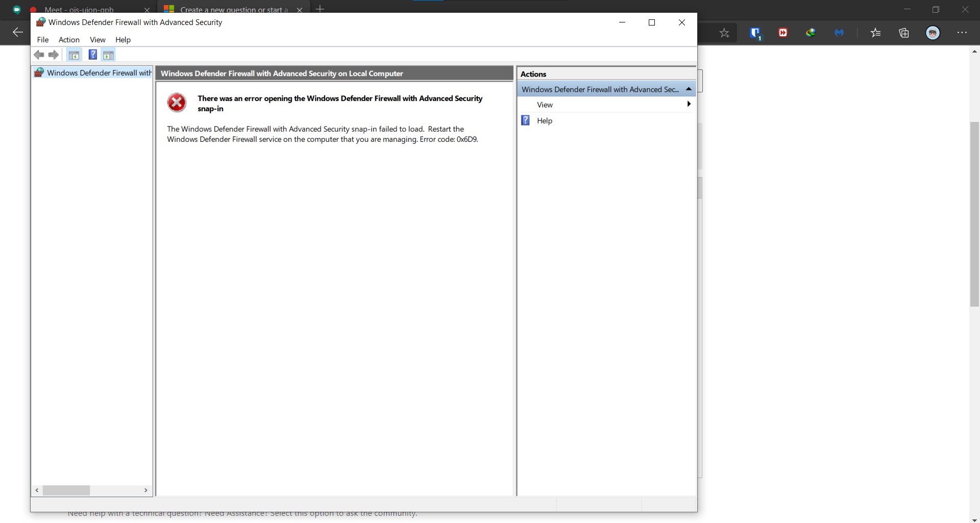Click the green-yellow extension icon in browser toolbar
The width and height of the screenshot is (980, 523).
pyautogui.click(x=811, y=33)
